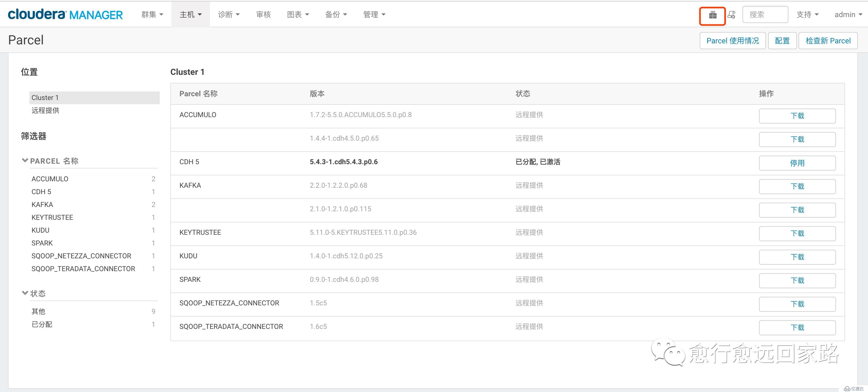Image resolution: width=868 pixels, height=392 pixels.
Task: Download KAFKA 2.2.0-1.2.2.0 parcel
Action: [x=797, y=186]
